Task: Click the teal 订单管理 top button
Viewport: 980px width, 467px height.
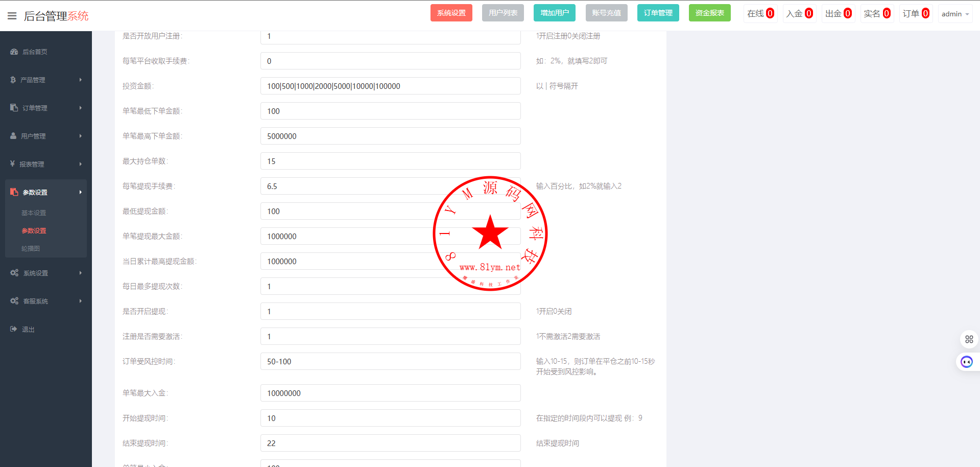Action: click(658, 13)
